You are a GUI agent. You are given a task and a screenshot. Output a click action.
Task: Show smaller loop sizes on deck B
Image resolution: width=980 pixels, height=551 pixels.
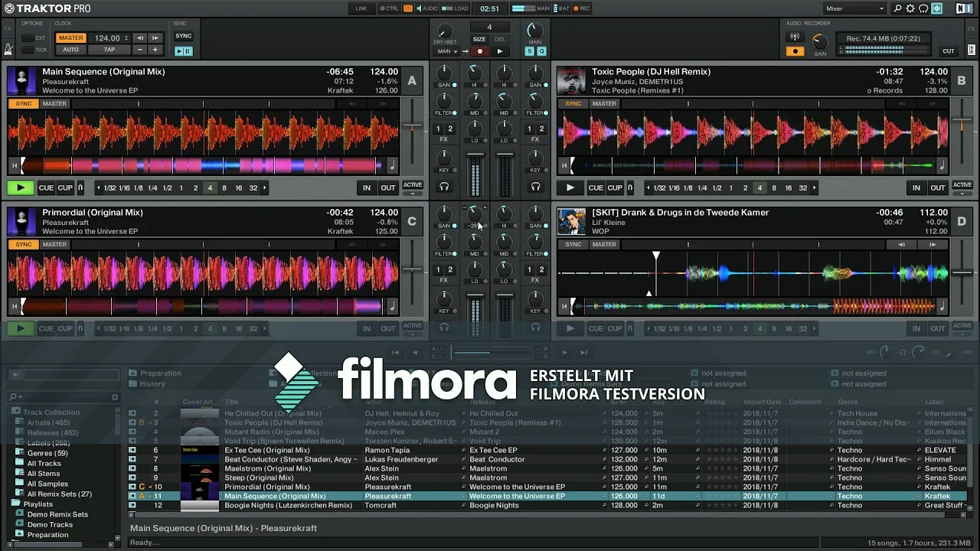click(x=648, y=187)
